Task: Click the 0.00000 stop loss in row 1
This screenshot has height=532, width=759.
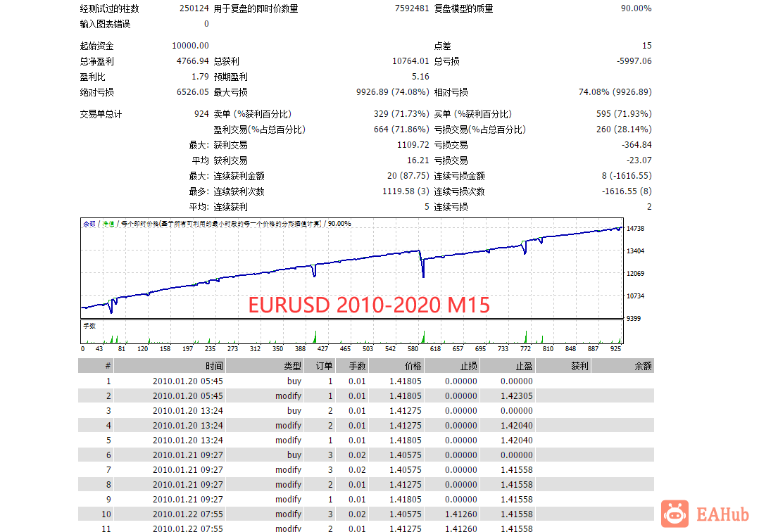Action: tap(460, 381)
